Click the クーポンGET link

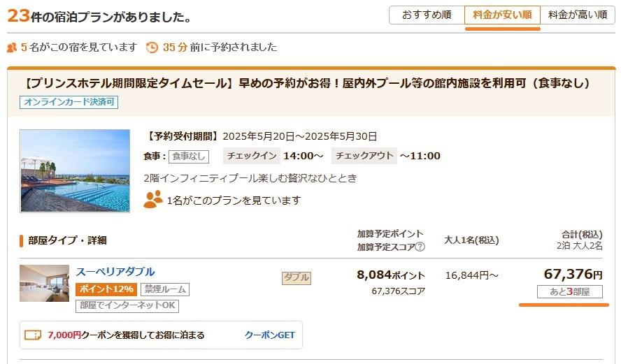(x=269, y=335)
